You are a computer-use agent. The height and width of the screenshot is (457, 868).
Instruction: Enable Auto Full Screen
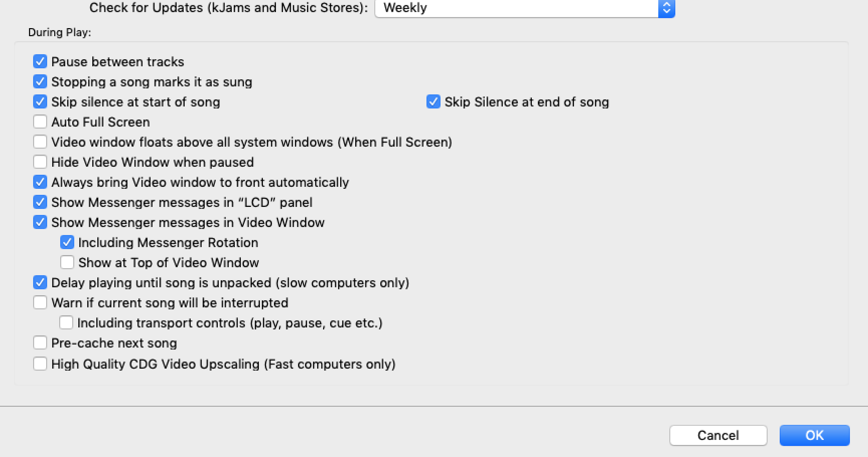[40, 122]
